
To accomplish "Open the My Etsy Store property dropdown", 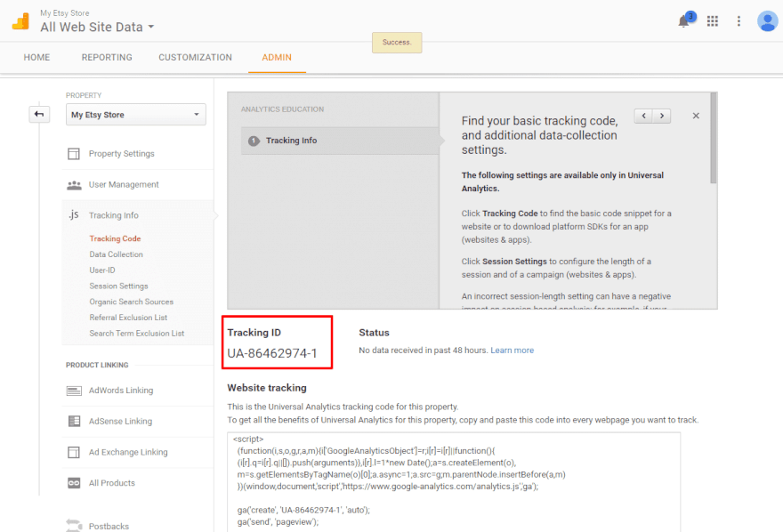I will point(137,115).
